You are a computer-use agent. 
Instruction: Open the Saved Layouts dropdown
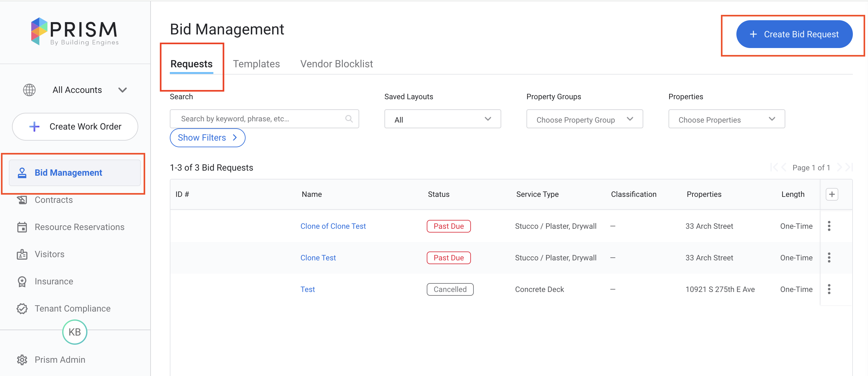pos(442,119)
